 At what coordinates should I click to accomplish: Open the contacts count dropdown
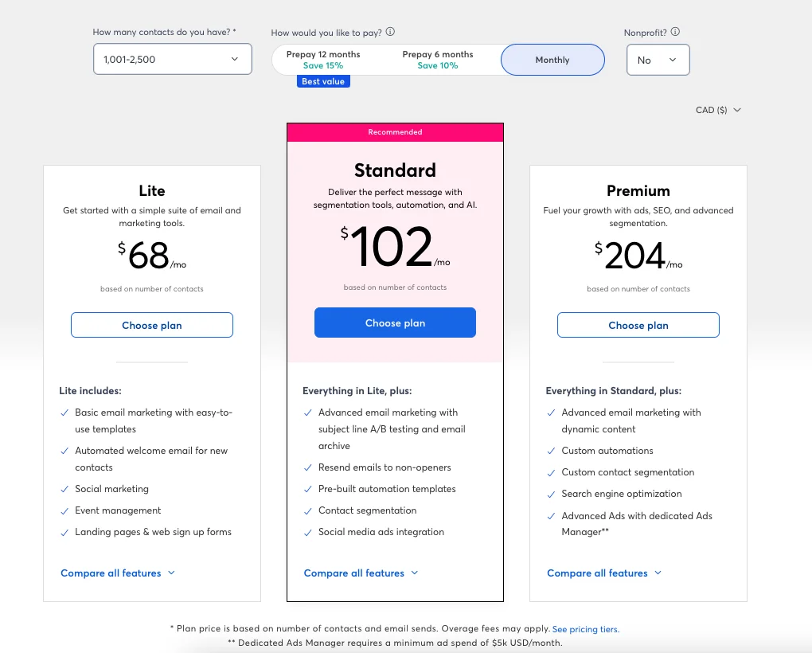coord(172,59)
